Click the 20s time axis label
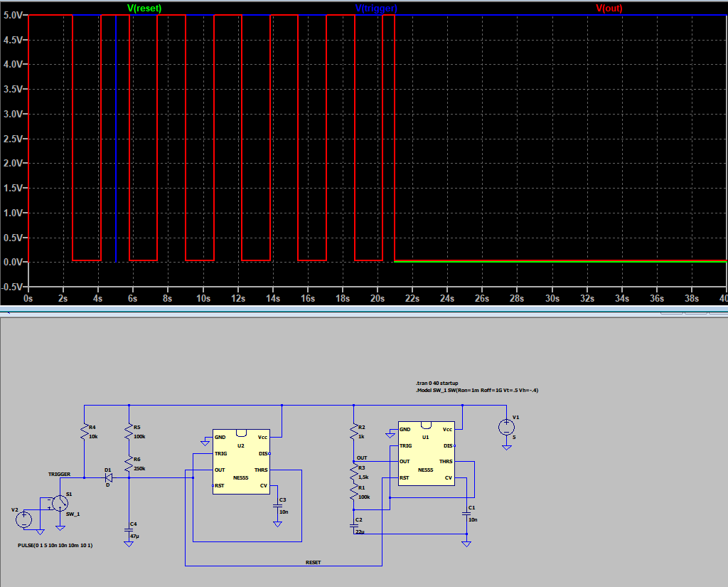This screenshot has width=728, height=587. coord(378,300)
